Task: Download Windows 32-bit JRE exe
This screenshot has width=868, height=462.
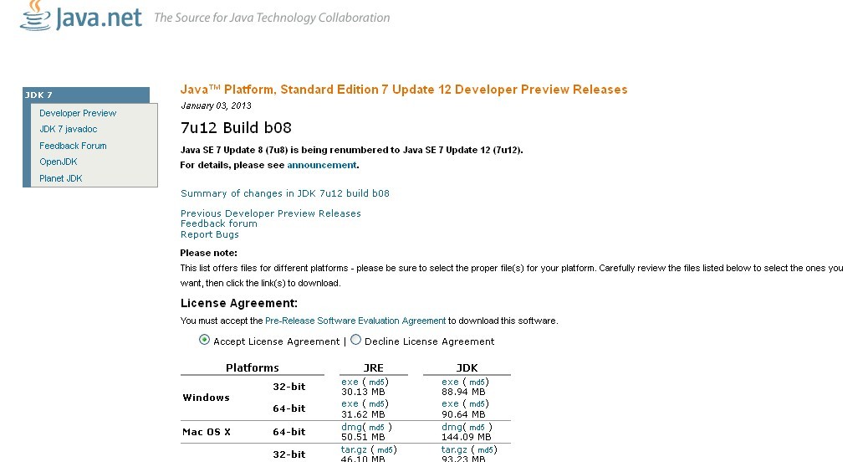Action: tap(350, 382)
